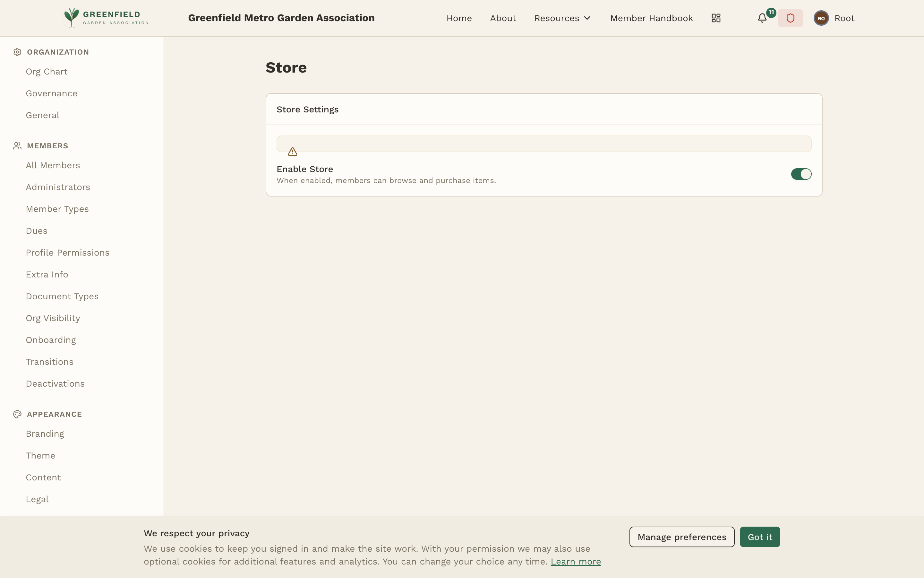Viewport: 924px width, 578px height.
Task: Open Member Types settings
Action: click(x=57, y=209)
